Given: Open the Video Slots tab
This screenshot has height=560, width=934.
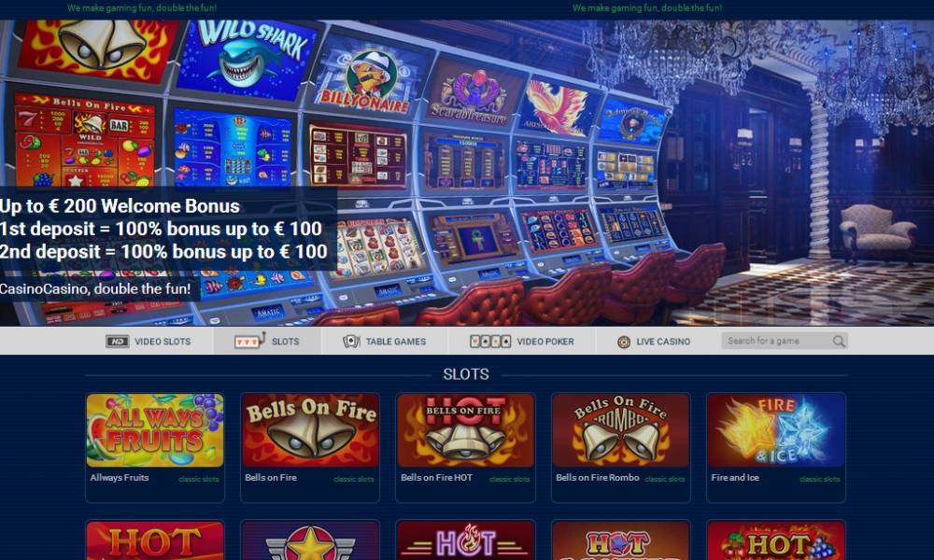Looking at the screenshot, I should click(x=149, y=341).
